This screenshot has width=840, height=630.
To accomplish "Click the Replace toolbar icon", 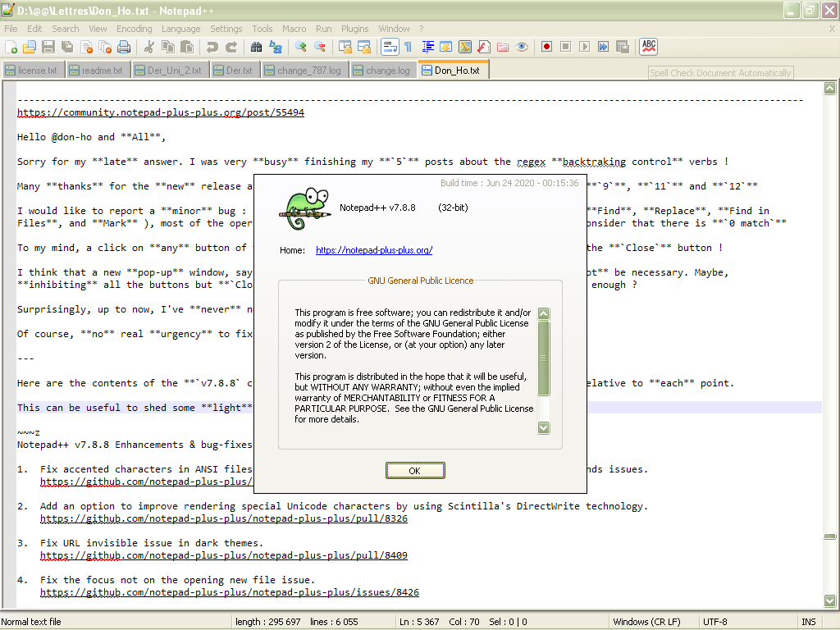I will click(276, 47).
